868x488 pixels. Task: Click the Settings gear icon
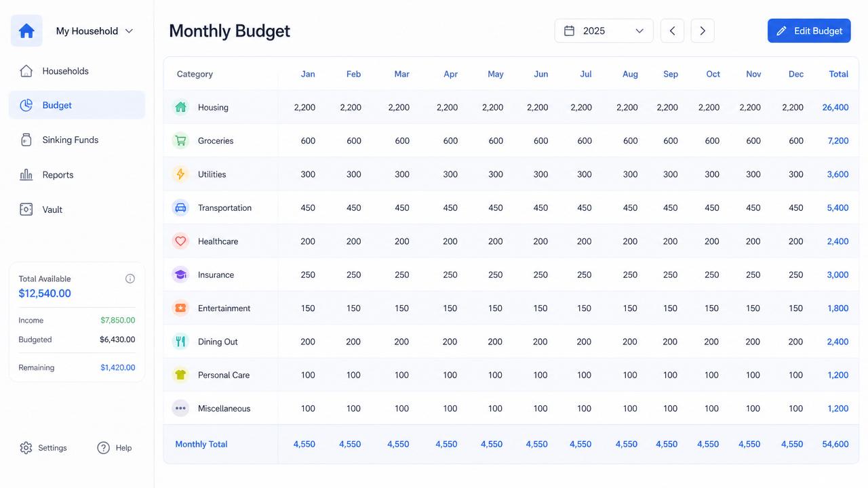point(26,448)
